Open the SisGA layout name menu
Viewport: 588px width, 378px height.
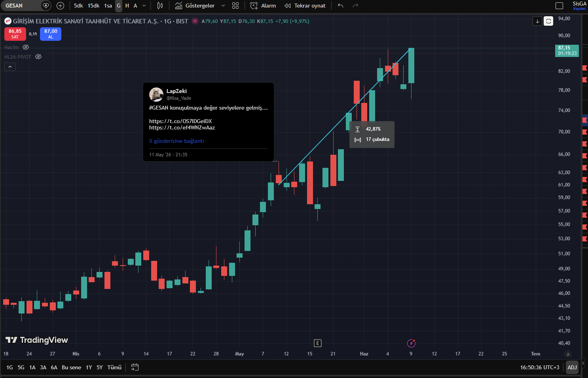(x=579, y=4)
